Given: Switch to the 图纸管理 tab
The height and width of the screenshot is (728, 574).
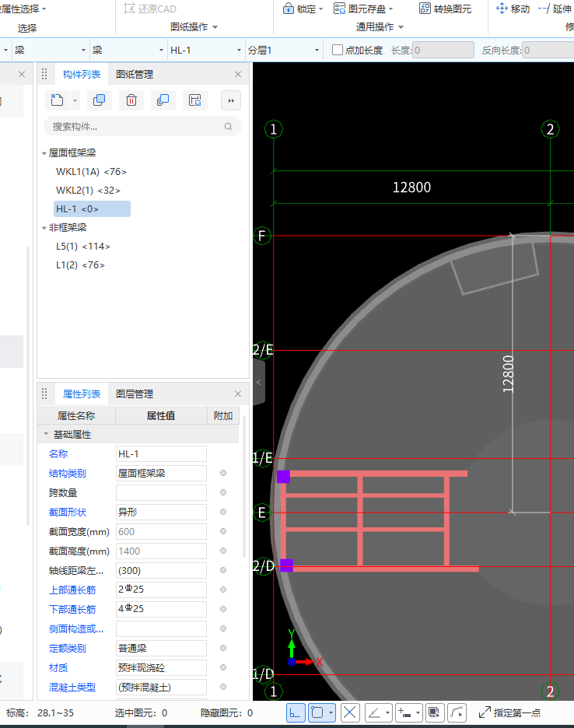Looking at the screenshot, I should (x=135, y=75).
